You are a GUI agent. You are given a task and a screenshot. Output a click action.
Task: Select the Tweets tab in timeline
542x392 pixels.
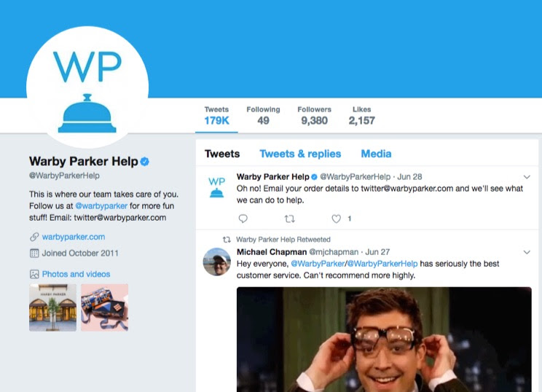(x=222, y=154)
